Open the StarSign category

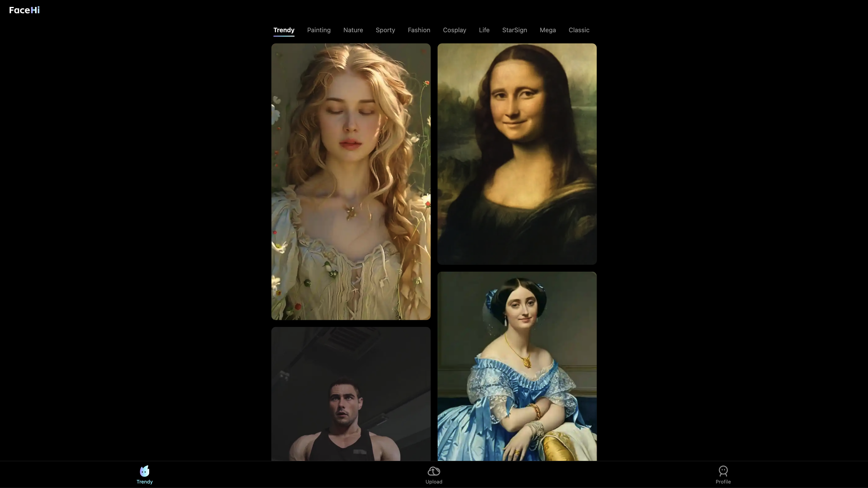pos(514,30)
